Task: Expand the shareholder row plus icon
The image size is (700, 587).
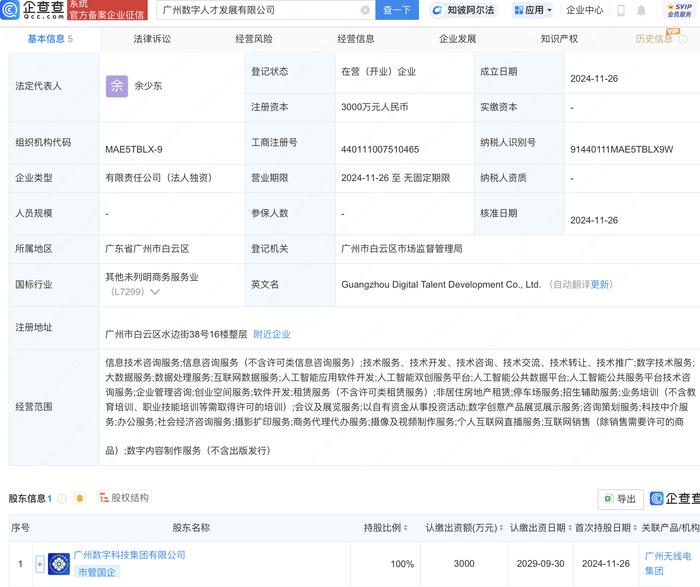Action: (x=40, y=564)
